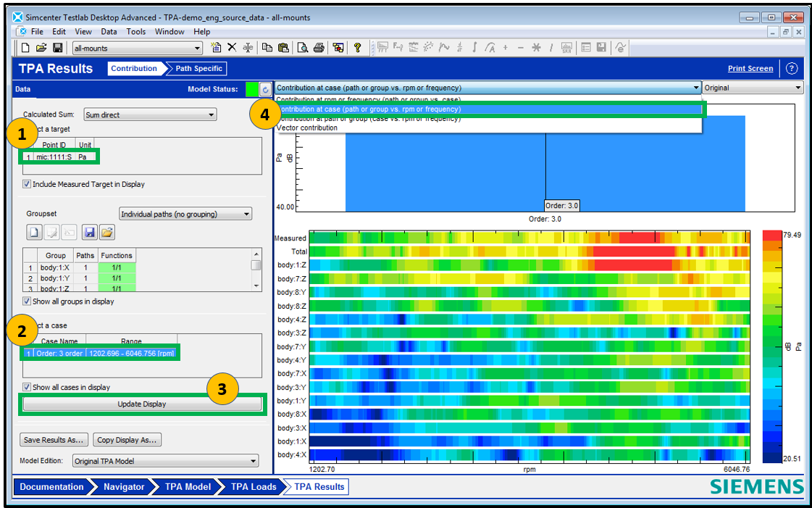812x508 pixels.
Task: Click the plus sign icon in toolbar
Action: pos(506,48)
